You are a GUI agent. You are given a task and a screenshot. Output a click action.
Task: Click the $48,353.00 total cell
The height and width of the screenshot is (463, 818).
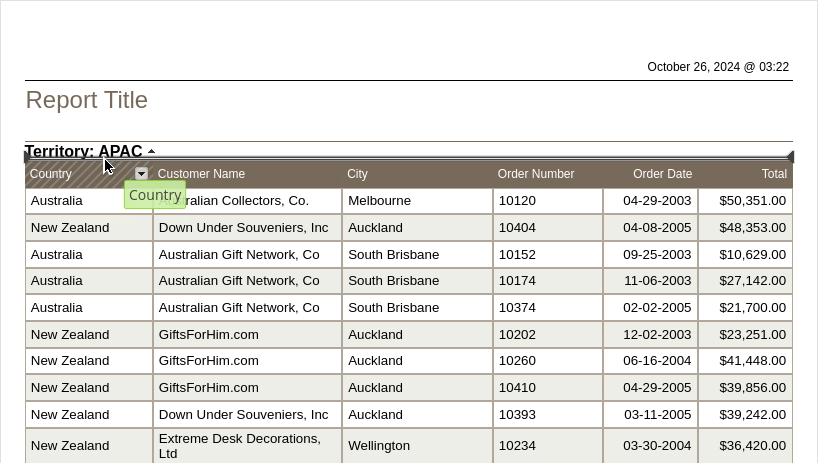(752, 228)
